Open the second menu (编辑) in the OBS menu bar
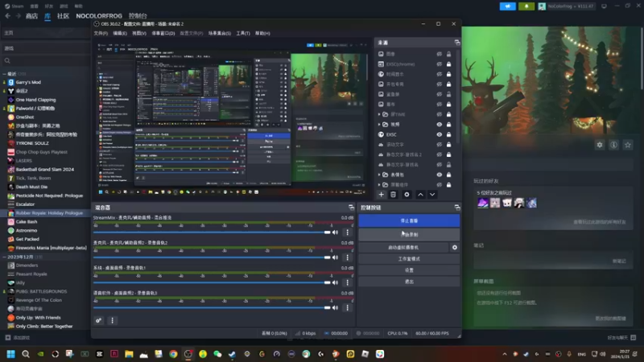Screen dimensions: 644x362 point(120,33)
